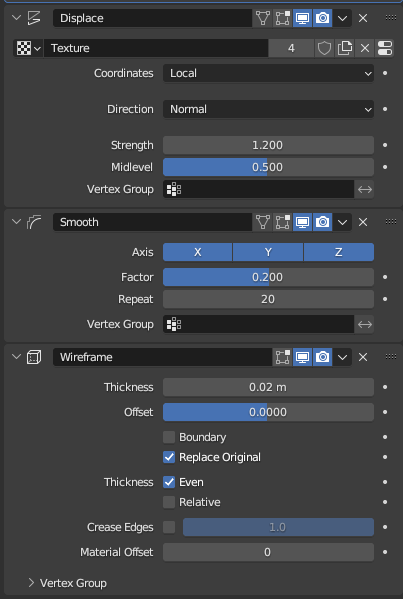Open the texture browse dropdown
Image resolution: width=403 pixels, height=599 pixels.
tap(28, 48)
